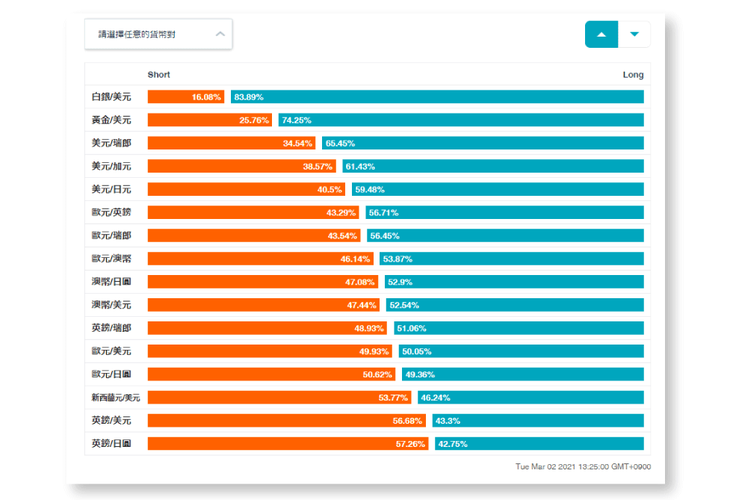Select the 美元/瑞郎 row label
The width and height of the screenshot is (733, 500).
[111, 143]
